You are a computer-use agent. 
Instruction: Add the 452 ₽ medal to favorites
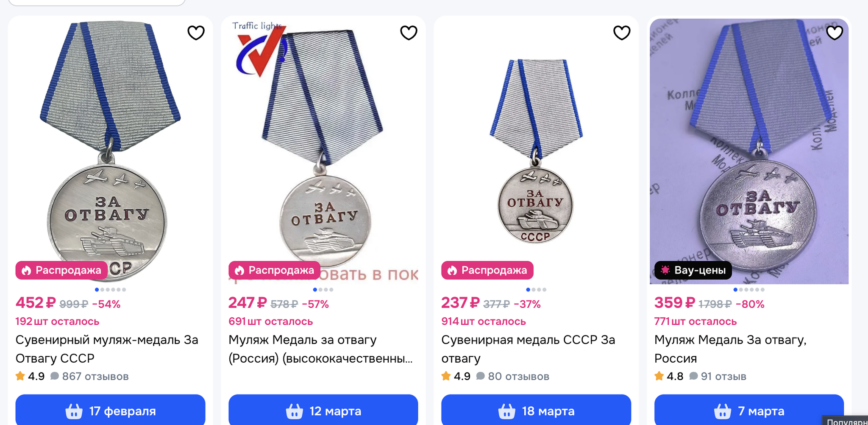(196, 33)
